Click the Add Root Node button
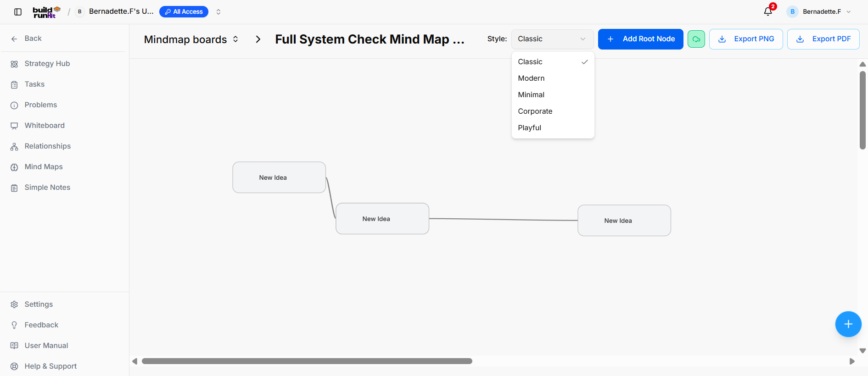 [x=640, y=39]
